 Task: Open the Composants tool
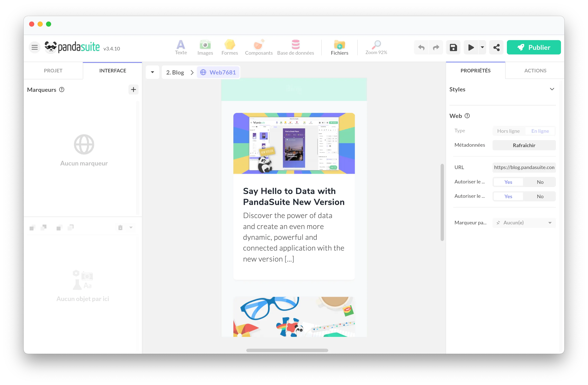(x=259, y=45)
